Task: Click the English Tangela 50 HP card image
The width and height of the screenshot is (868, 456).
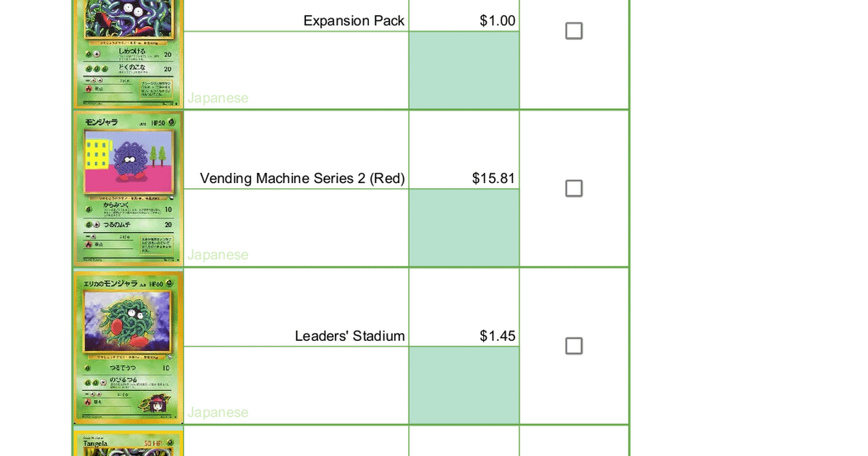Action: 129,442
